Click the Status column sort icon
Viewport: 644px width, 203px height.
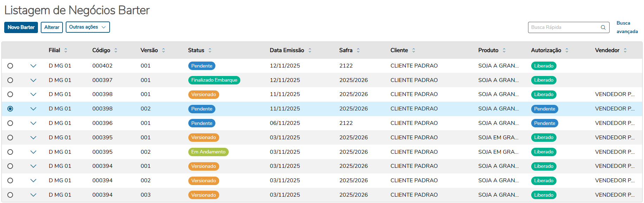point(210,50)
